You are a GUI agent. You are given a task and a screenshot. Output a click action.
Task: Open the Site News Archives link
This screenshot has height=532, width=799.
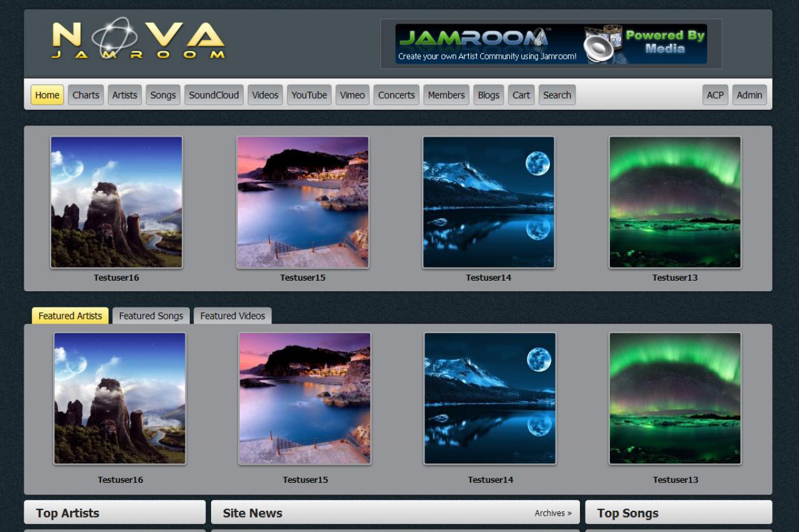(x=552, y=513)
